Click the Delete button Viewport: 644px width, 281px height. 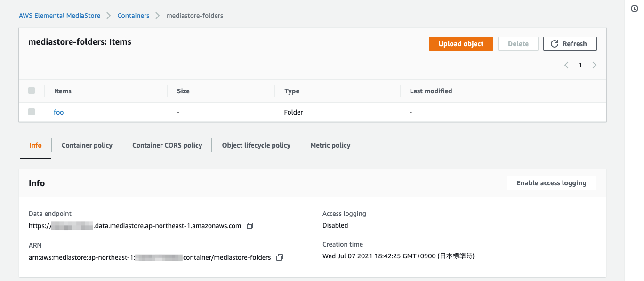click(x=518, y=44)
